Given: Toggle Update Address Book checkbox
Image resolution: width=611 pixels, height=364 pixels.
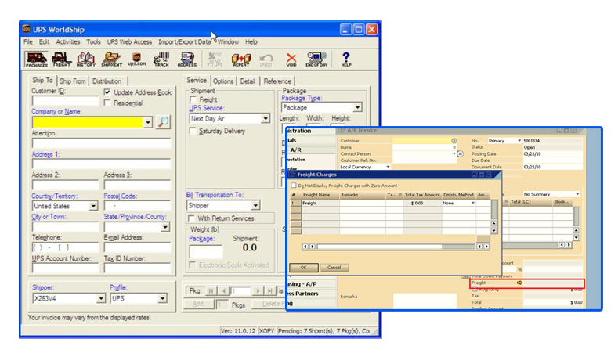Looking at the screenshot, I should point(107,92).
